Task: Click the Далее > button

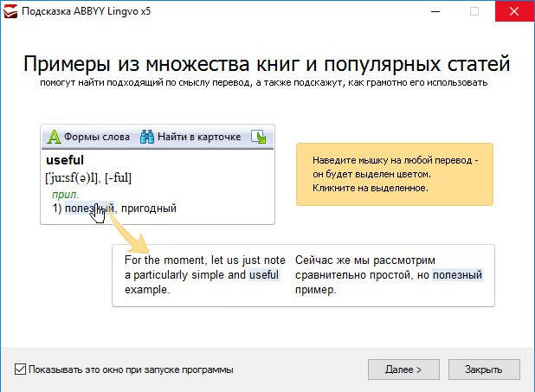Action: (403, 370)
